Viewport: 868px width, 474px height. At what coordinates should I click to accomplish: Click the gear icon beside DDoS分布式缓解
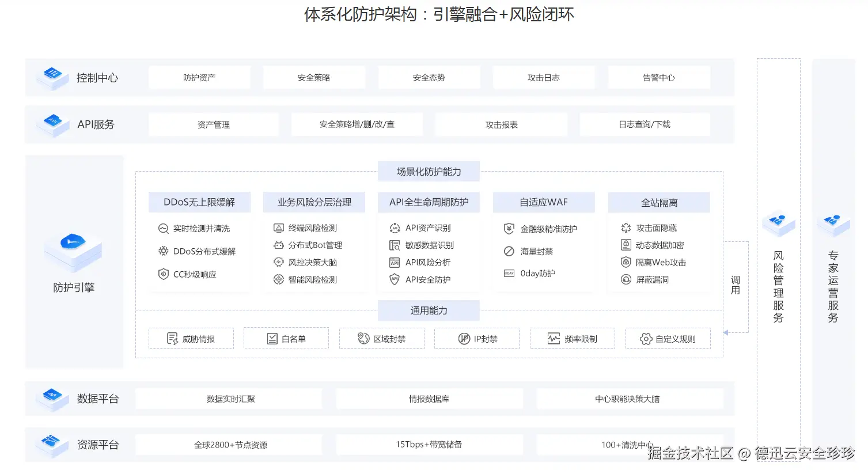pyautogui.click(x=163, y=251)
